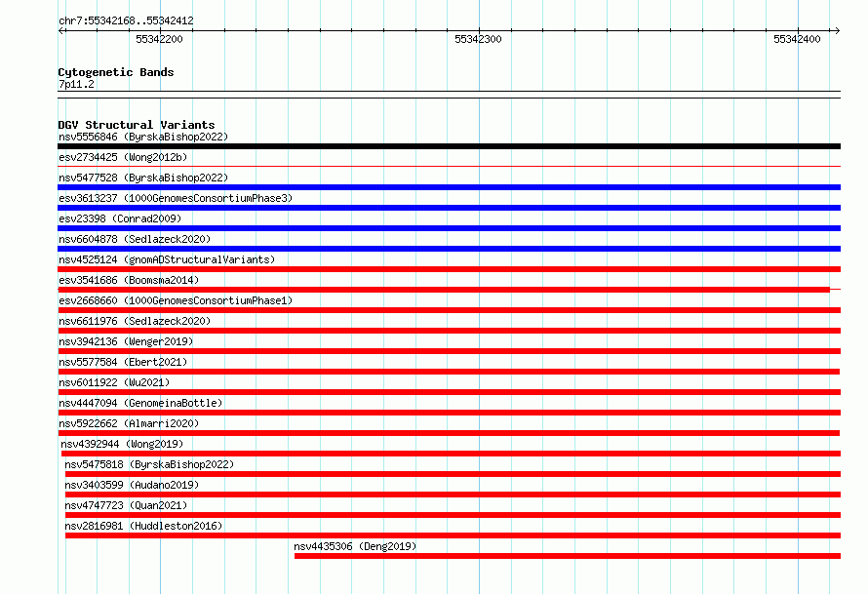Click the left arrow on the coordinate ruler
This screenshot has height=594, width=868.
pos(61,30)
